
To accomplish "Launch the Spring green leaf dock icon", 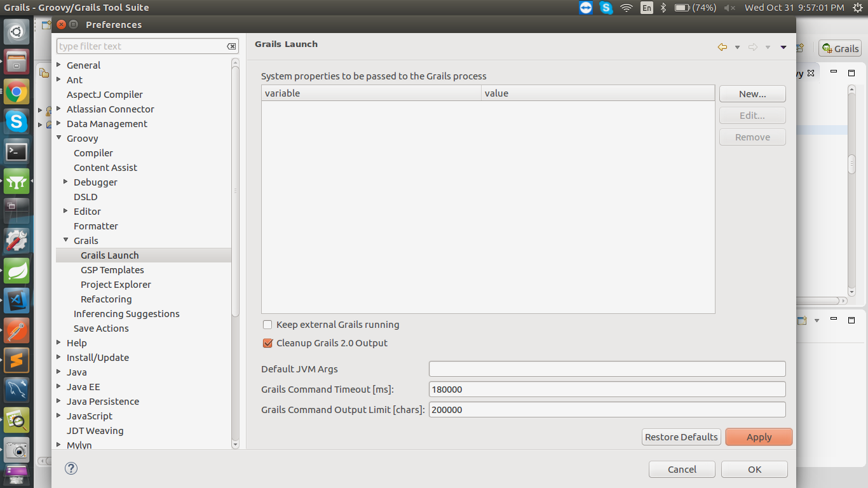I will coord(17,271).
